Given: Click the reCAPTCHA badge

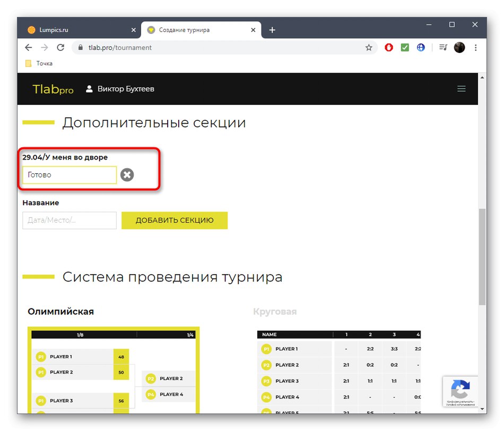Looking at the screenshot, I should coord(460,391).
